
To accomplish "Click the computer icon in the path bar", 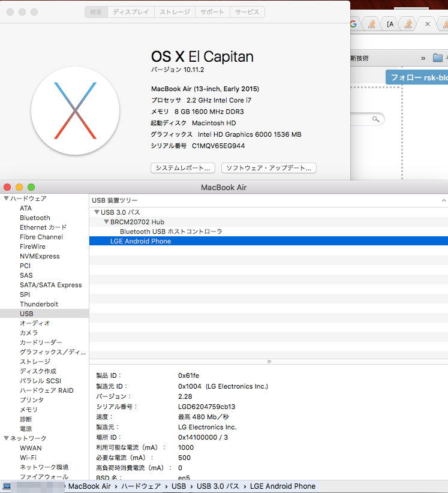I will pos(7,486).
